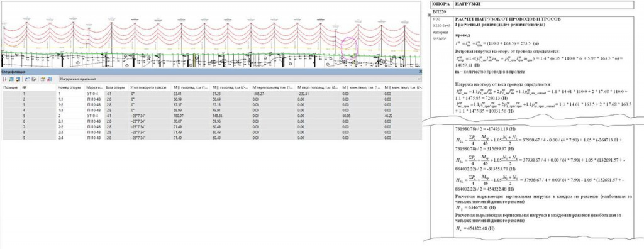The image size is (644, 249).
Task: Click the refresh arrows toolbar icon
Action: coord(27,79)
